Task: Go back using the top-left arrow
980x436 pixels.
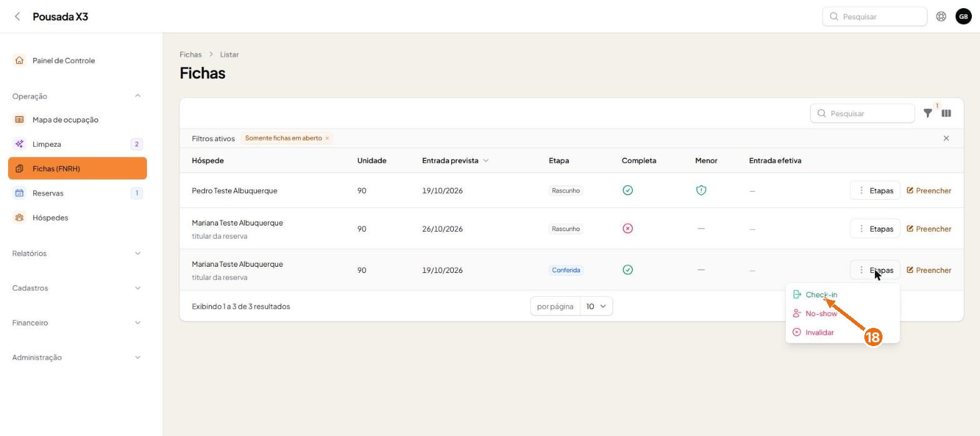Action: [17, 16]
